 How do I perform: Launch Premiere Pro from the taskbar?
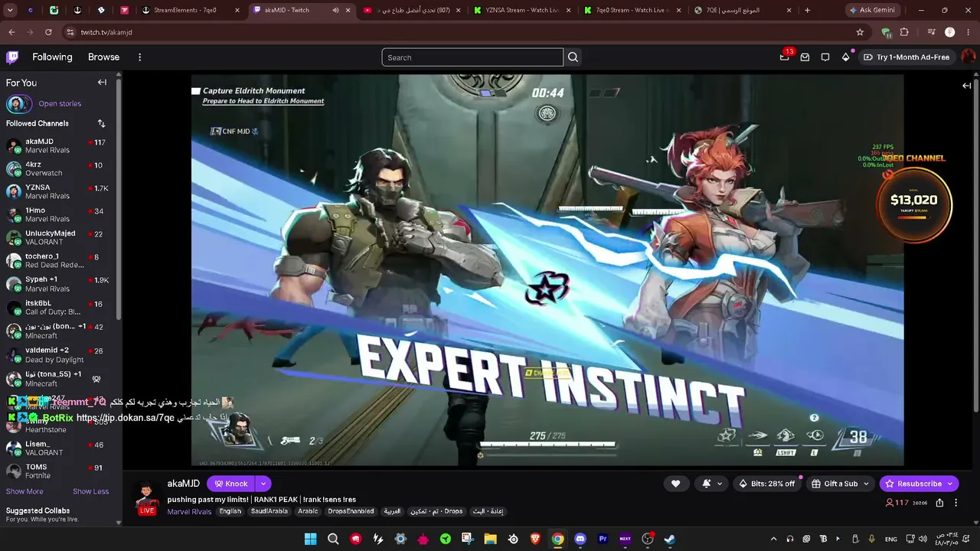tap(603, 539)
